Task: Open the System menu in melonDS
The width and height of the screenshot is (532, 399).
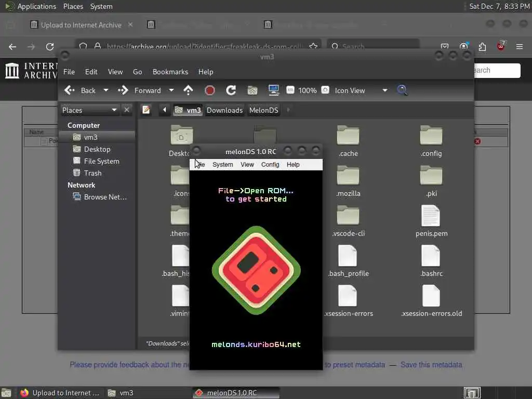Action: pos(222,165)
